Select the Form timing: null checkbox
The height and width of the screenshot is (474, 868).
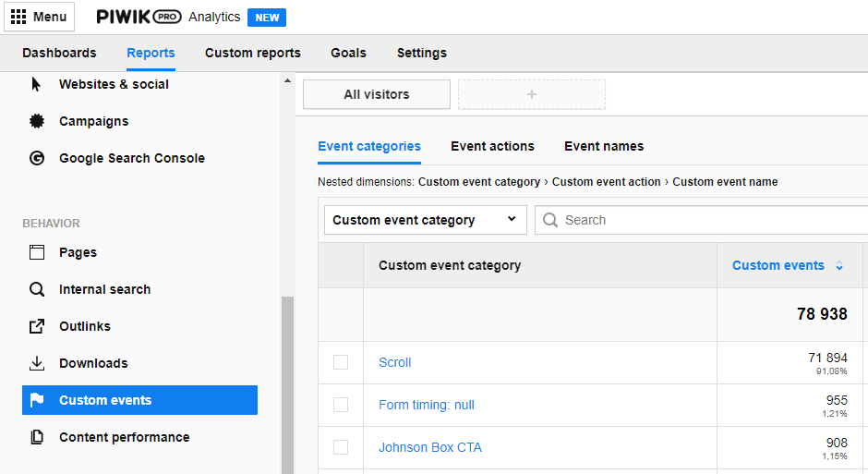tap(341, 405)
